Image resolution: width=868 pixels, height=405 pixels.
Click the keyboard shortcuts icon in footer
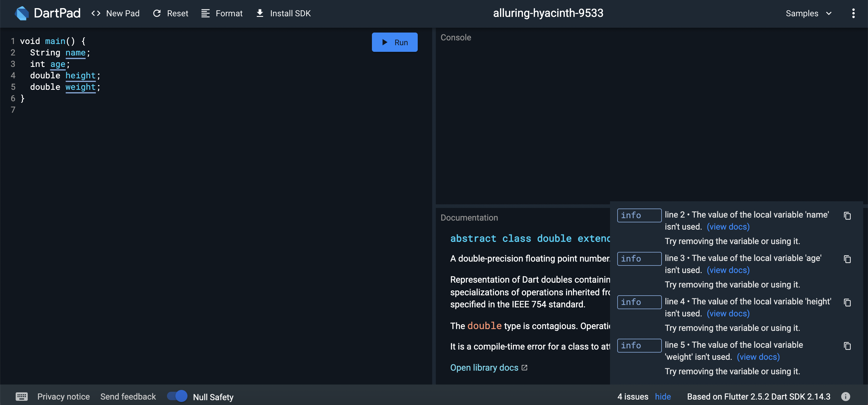pyautogui.click(x=22, y=397)
